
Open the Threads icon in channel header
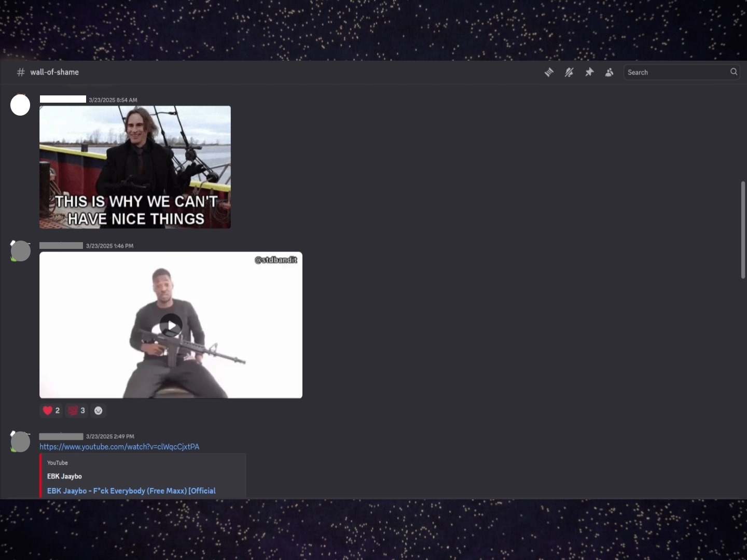tap(549, 73)
